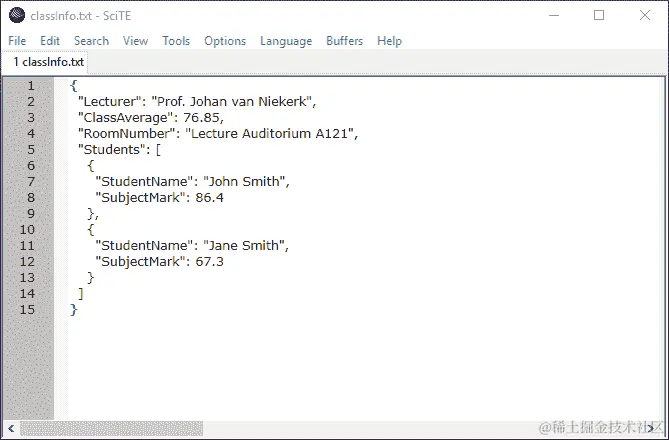Click the value 67.3

click(209, 262)
